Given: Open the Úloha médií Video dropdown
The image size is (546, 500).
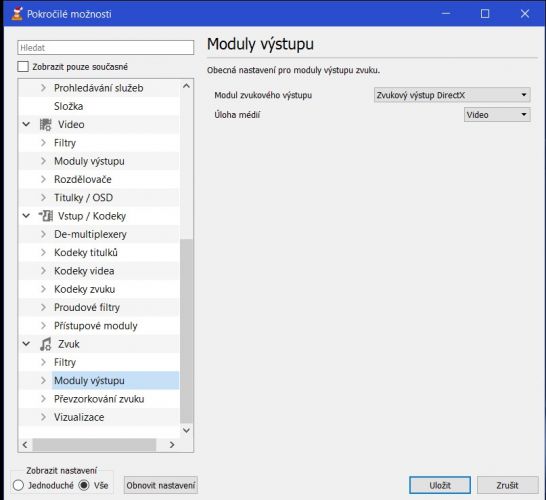Looking at the screenshot, I should 497,115.
